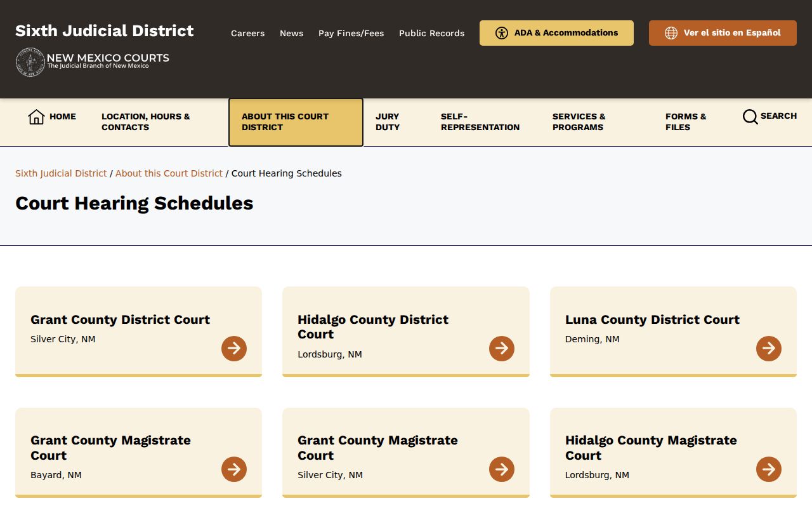Image resolution: width=812 pixels, height=508 pixels.
Task: Open the Forms & Files menu
Action: [686, 122]
